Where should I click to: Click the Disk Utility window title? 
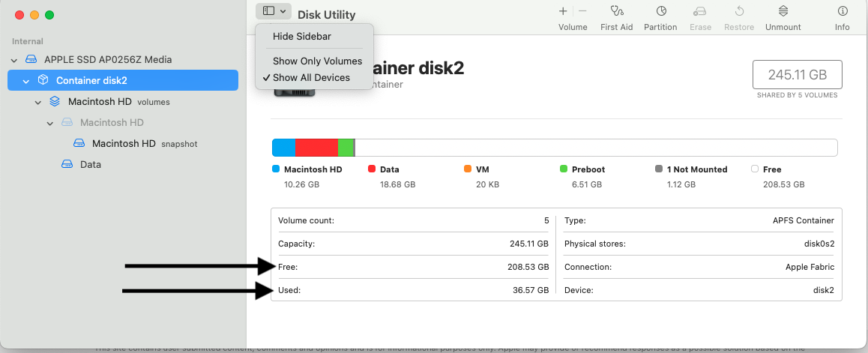tap(327, 15)
